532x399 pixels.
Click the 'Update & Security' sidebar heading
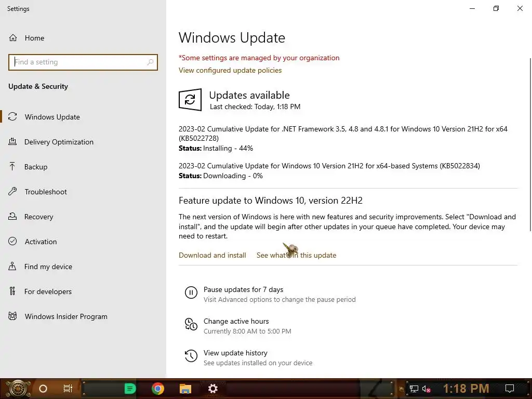[38, 86]
